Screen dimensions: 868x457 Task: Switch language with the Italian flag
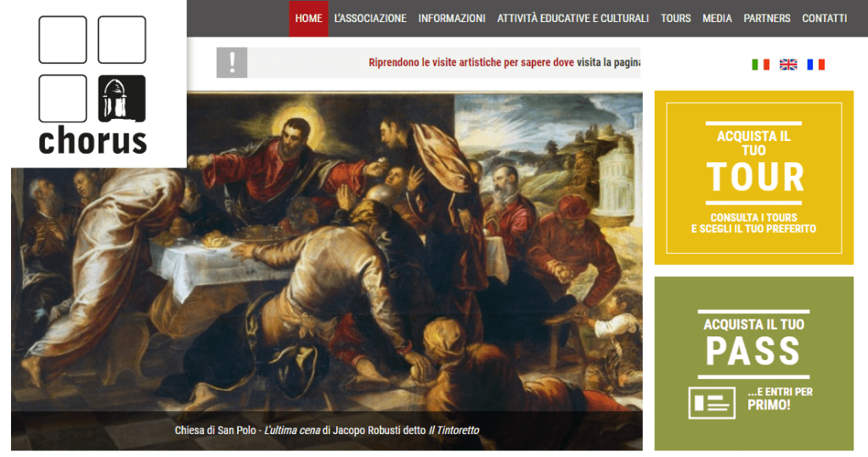pos(760,65)
